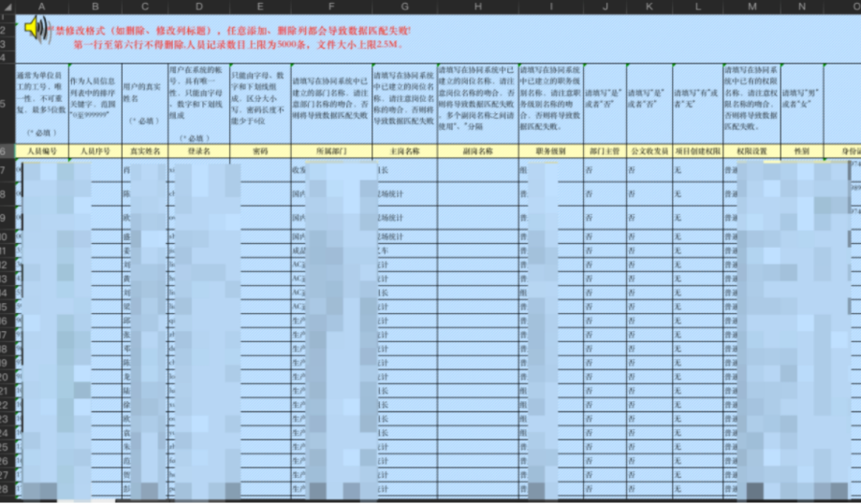Select column L header
Screen dimensions: 861x504
tap(697, 7)
